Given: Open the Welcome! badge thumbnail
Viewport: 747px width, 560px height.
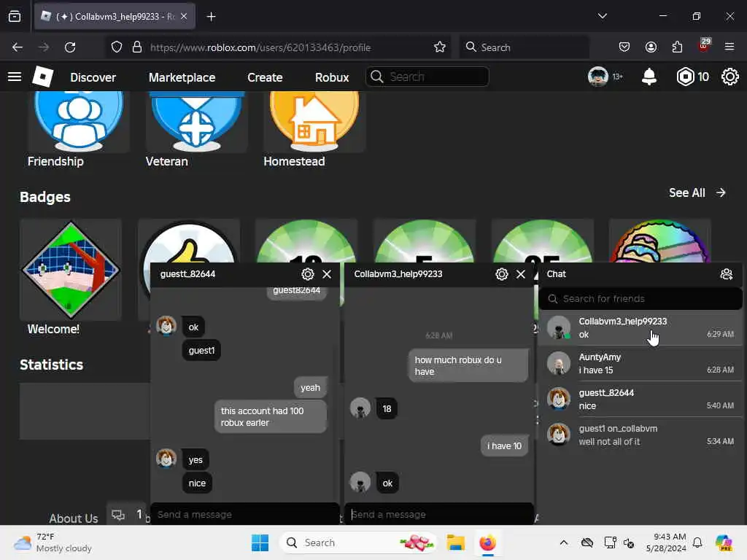Looking at the screenshot, I should pos(71,270).
